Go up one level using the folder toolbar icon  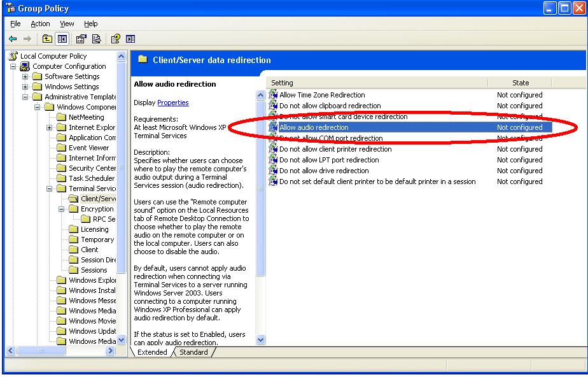(x=47, y=39)
